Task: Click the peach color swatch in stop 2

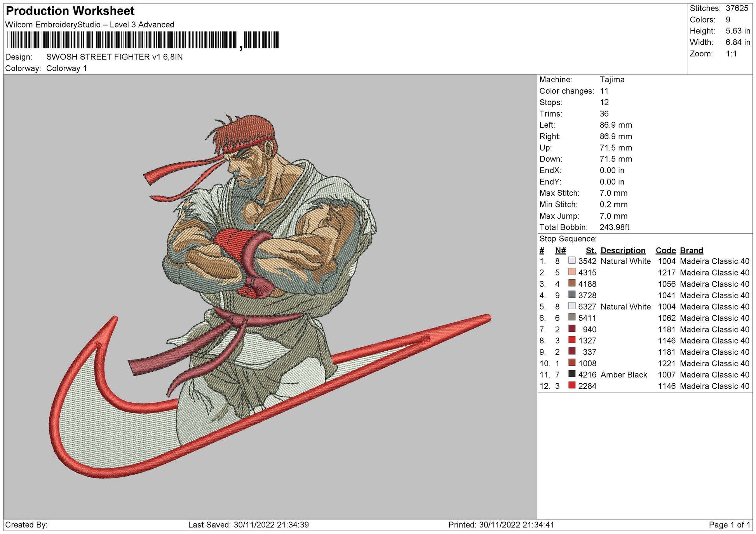Action: click(571, 272)
